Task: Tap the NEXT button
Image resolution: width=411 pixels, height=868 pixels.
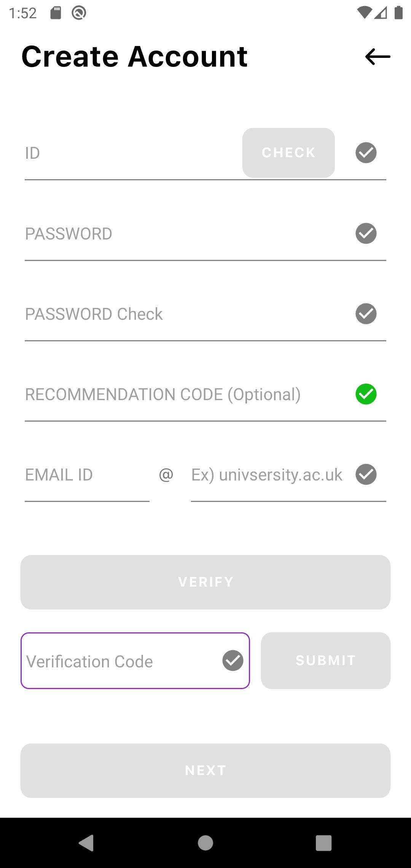Action: [205, 771]
